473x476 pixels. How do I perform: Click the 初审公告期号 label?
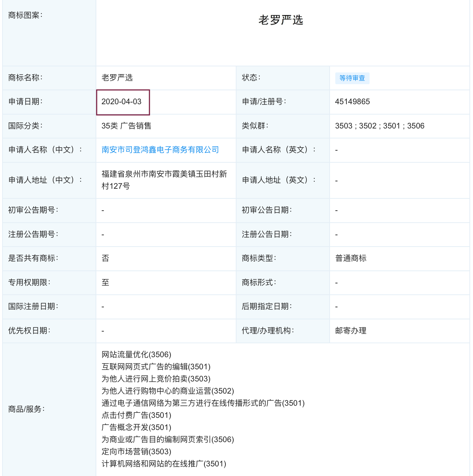(33, 210)
